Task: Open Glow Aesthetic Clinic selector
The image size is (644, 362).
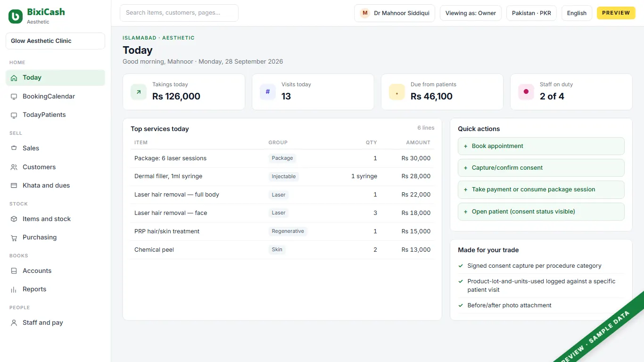Action: coord(55,41)
